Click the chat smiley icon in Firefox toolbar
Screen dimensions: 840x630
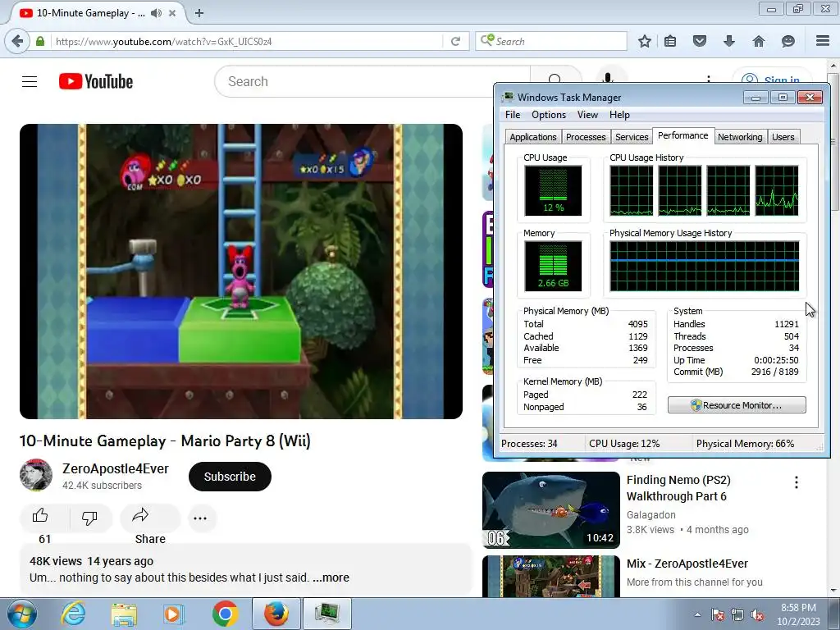click(x=788, y=41)
